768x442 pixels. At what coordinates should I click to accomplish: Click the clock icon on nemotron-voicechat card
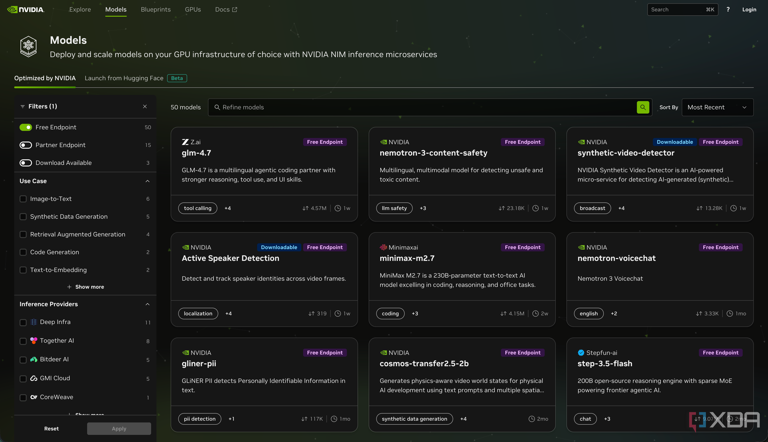click(729, 314)
